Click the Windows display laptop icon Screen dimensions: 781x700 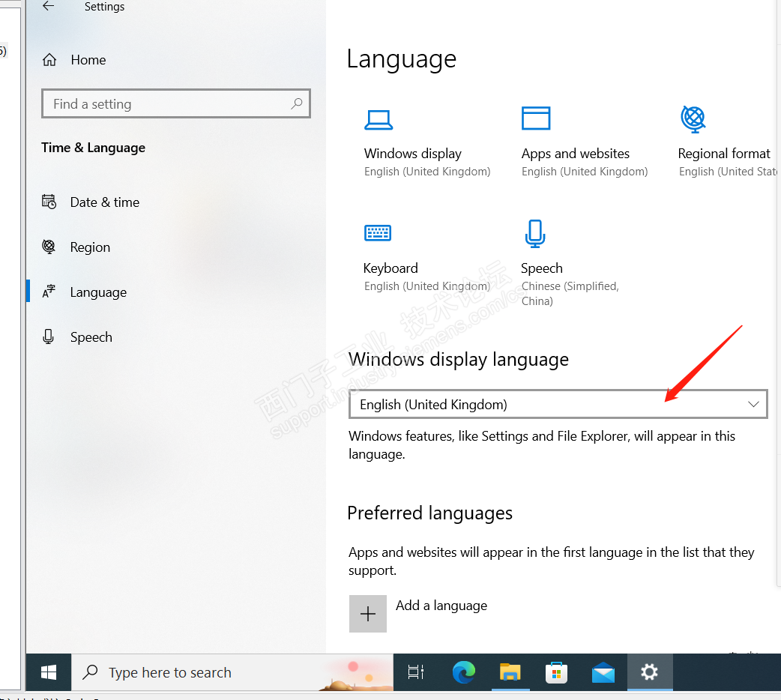(x=378, y=120)
